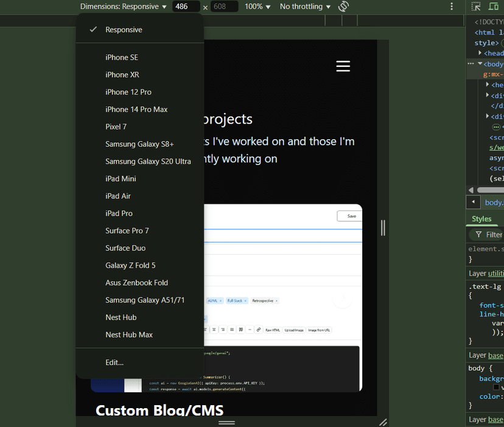Select iPhone 14 Pro Max device
The height and width of the screenshot is (427, 504).
coord(140,109)
